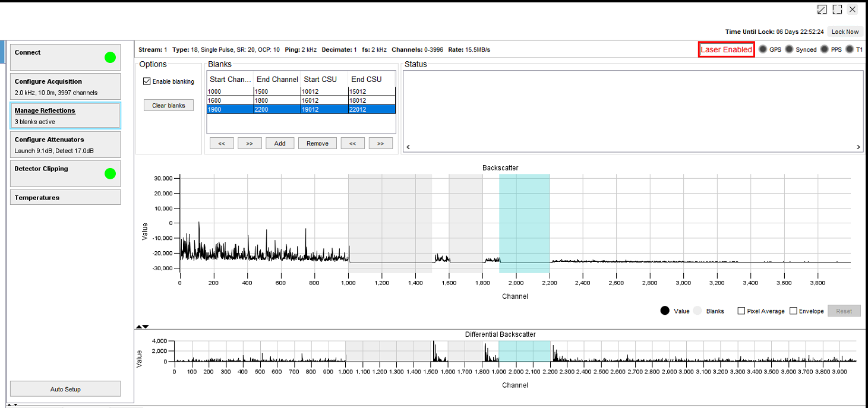868x408 pixels.
Task: Click the Lock Now button
Action: [845, 31]
